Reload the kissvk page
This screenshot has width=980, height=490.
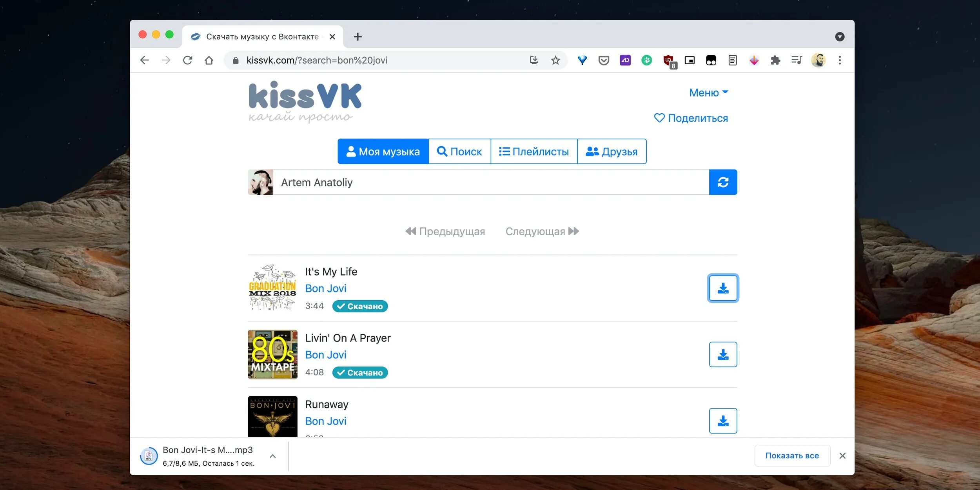point(187,60)
